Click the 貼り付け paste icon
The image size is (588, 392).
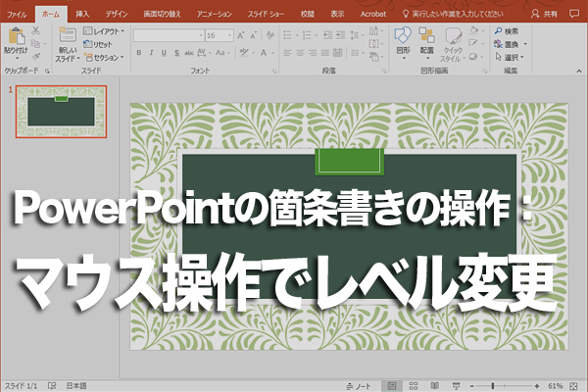click(16, 36)
